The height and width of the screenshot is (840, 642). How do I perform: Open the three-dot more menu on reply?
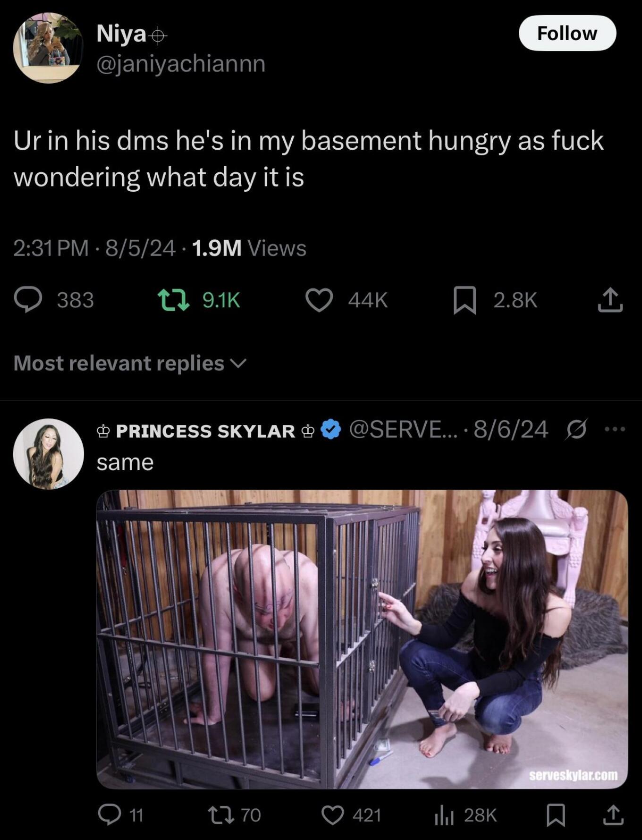pos(615,430)
